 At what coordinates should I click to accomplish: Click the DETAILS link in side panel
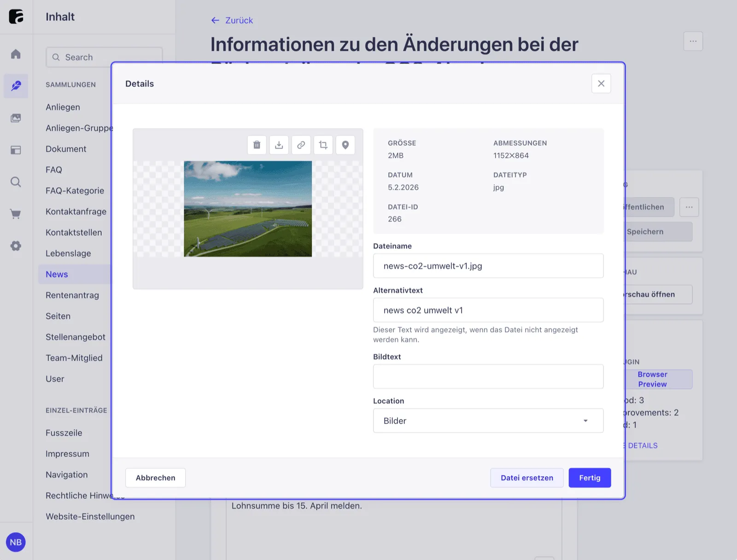tap(642, 445)
